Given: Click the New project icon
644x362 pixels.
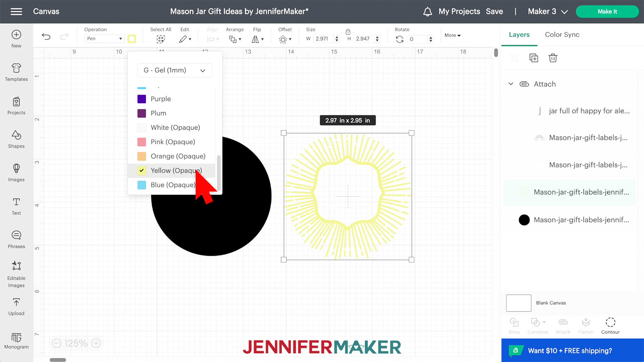Looking at the screenshot, I should 16,35.
